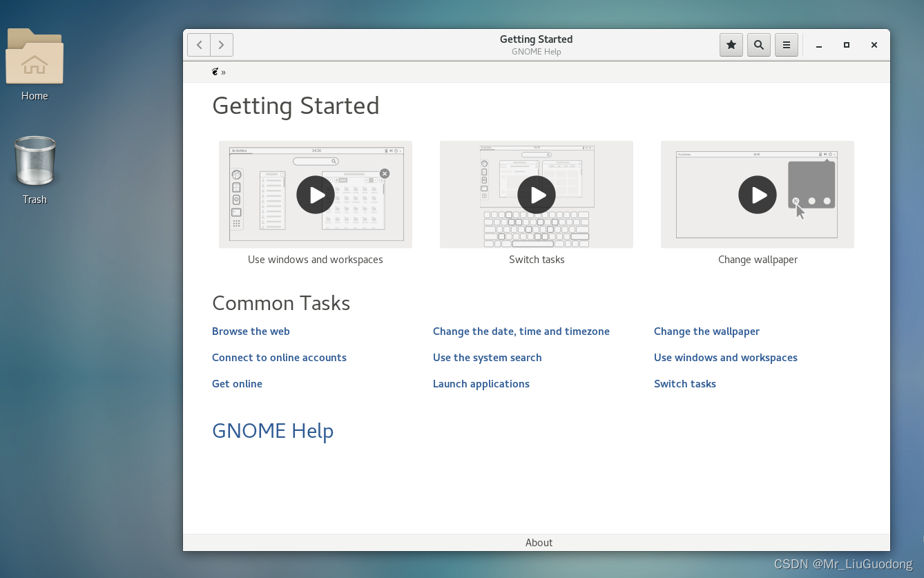
Task: Maximize the GNOME Help window
Action: [x=847, y=45]
